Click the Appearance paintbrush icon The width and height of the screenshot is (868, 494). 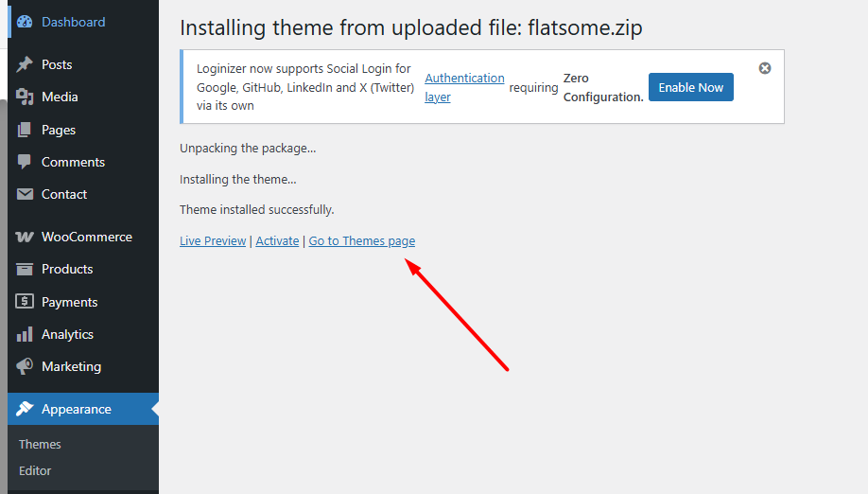coord(25,409)
